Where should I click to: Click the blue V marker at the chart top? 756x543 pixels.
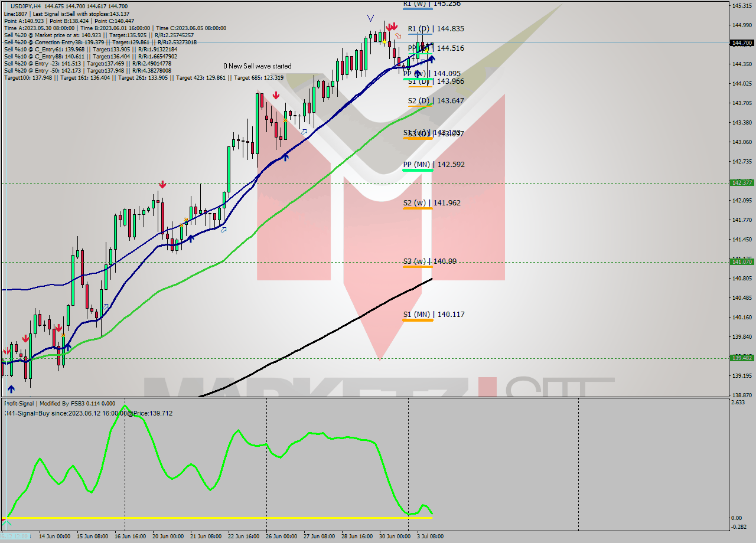[370, 18]
